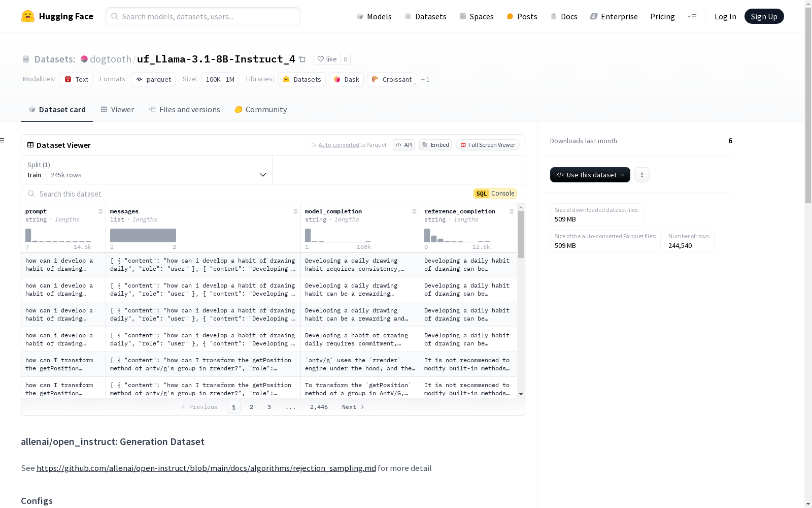812x508 pixels.
Task: Expand the Split train selector
Action: point(147,170)
